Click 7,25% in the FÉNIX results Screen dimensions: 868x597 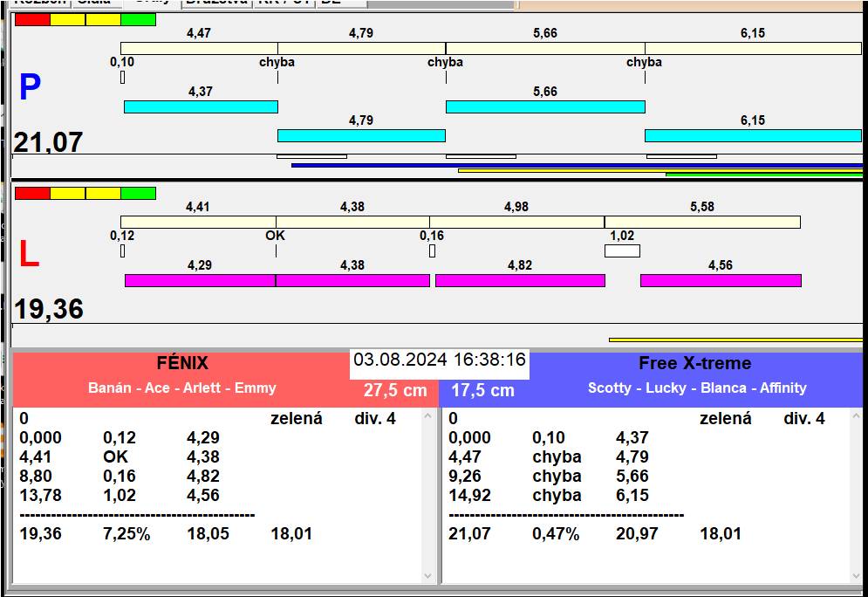[126, 534]
